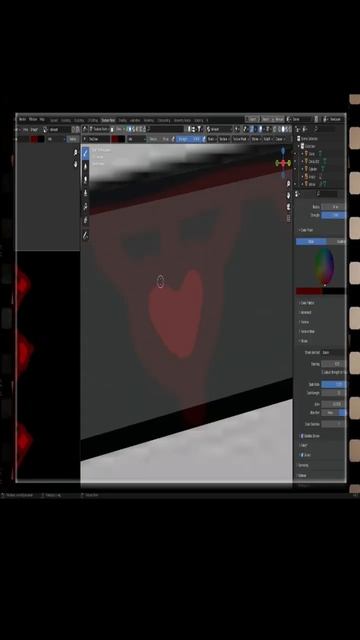Toggle camera view in the 3D viewport
The height and width of the screenshot is (640, 360).
(289, 207)
